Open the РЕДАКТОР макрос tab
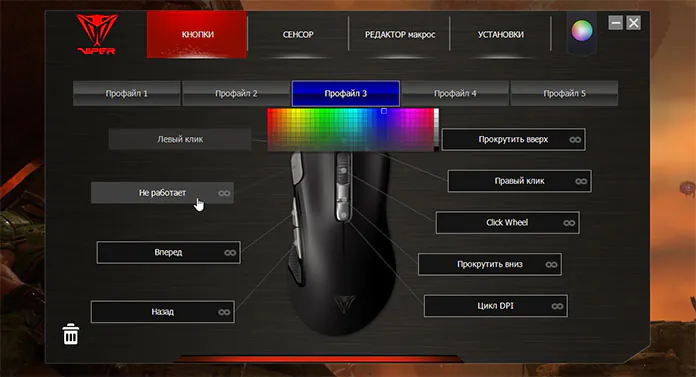The width and height of the screenshot is (696, 377). (x=399, y=35)
